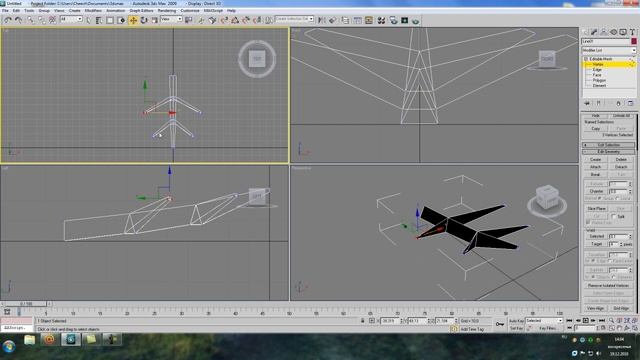Open the Material Editor icon

(381, 20)
